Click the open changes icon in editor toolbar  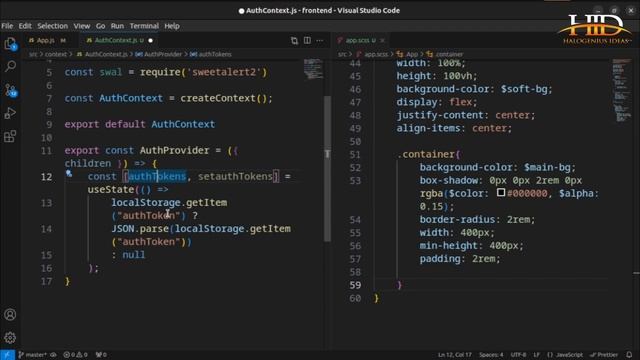[294, 40]
